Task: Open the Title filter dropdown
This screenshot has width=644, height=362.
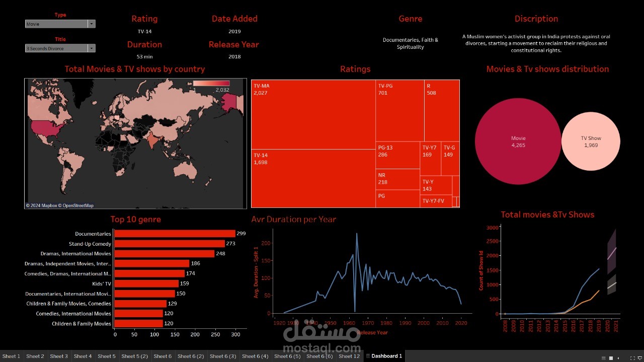Action: click(x=91, y=48)
